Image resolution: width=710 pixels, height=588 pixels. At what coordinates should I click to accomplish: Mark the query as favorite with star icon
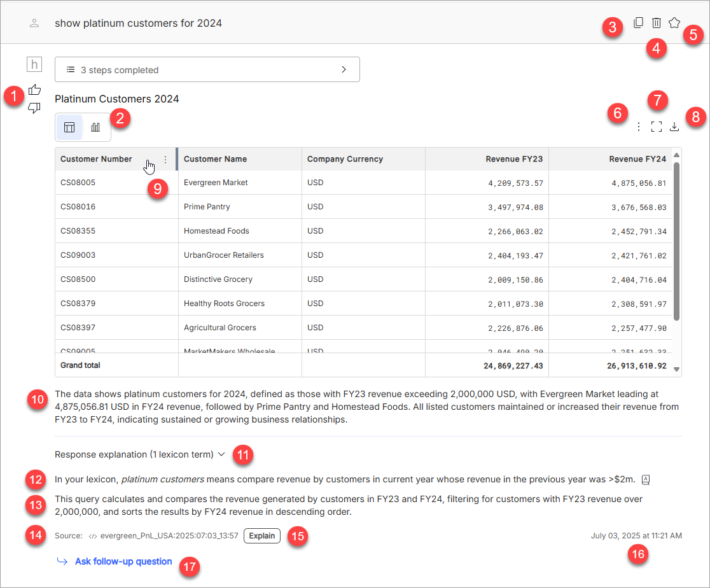(x=674, y=23)
